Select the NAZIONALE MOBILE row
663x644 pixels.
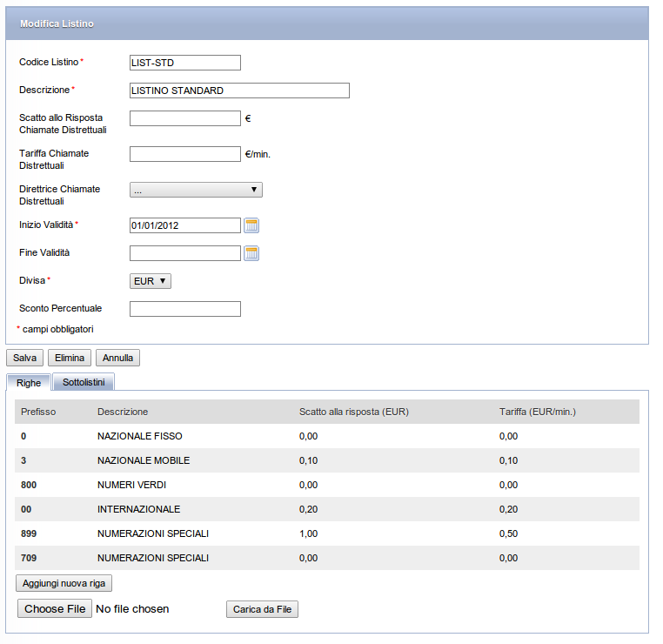click(x=327, y=460)
